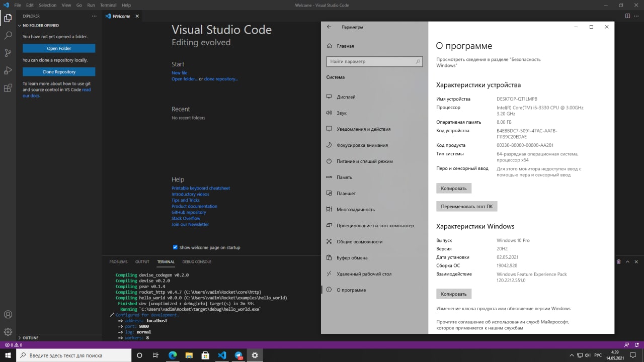This screenshot has height=362, width=644.
Task: Open editor More Actions ellipsis
Action: 637,16
